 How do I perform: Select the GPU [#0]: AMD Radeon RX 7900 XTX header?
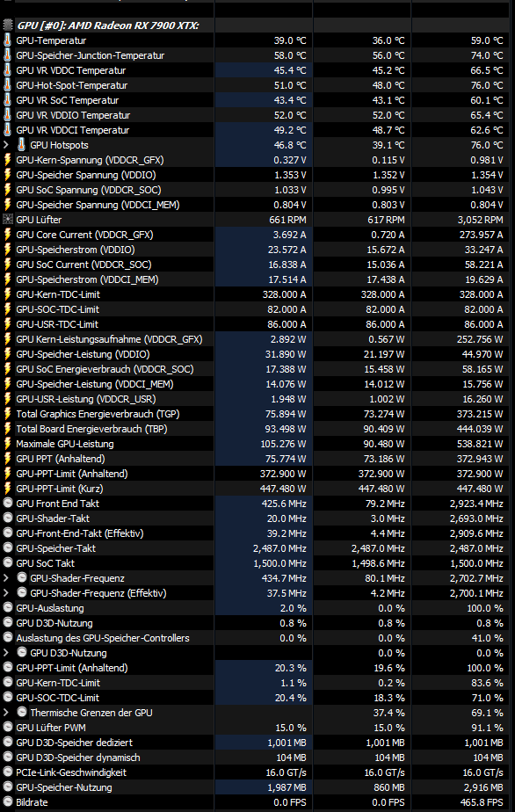[108, 25]
